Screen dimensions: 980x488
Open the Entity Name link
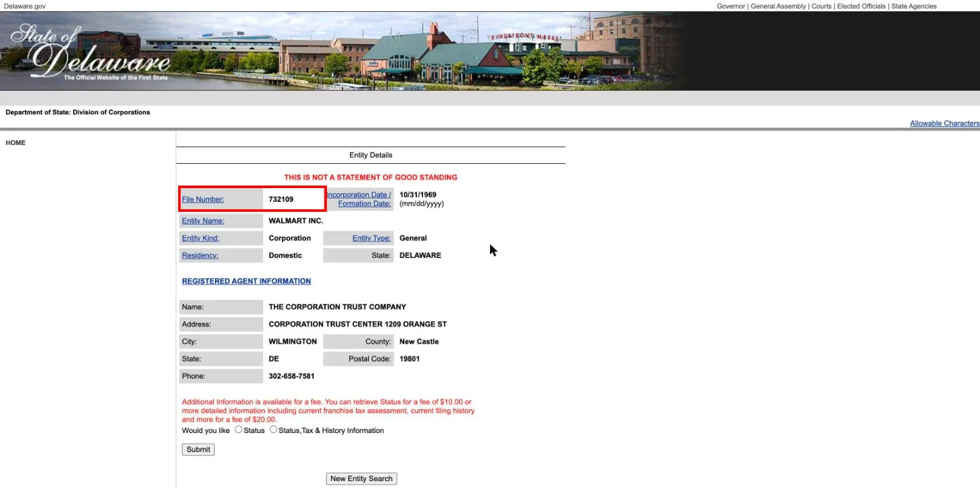(x=203, y=221)
